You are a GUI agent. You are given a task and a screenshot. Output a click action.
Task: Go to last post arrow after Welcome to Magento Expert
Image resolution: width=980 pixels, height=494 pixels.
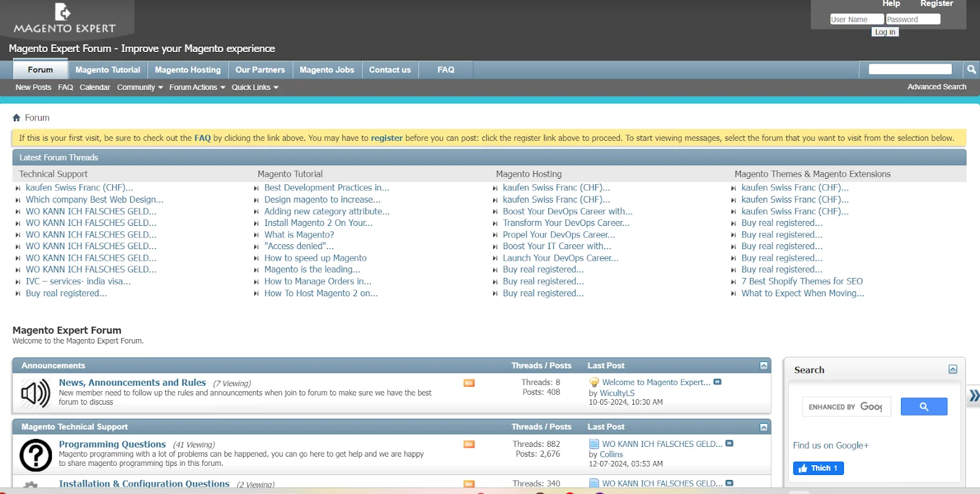point(717,382)
